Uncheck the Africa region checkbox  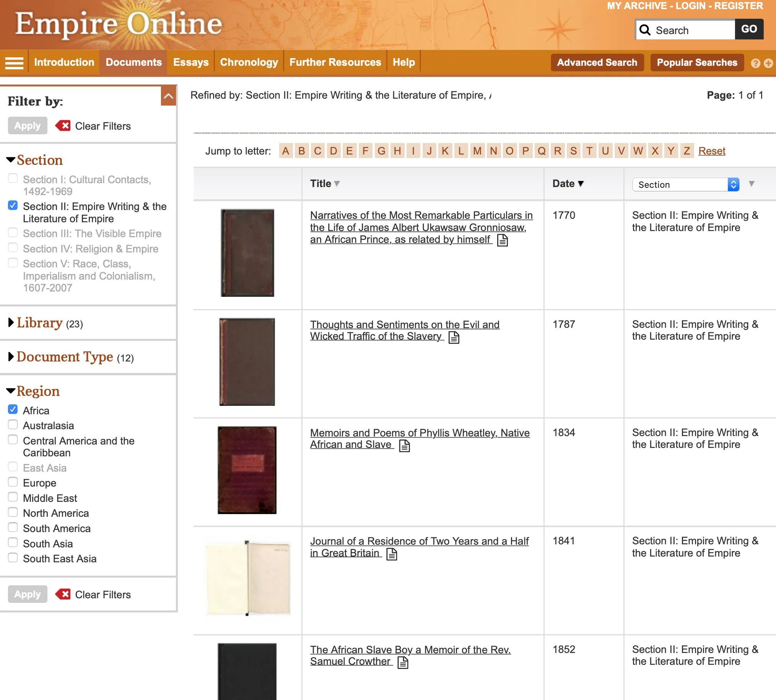click(x=13, y=410)
